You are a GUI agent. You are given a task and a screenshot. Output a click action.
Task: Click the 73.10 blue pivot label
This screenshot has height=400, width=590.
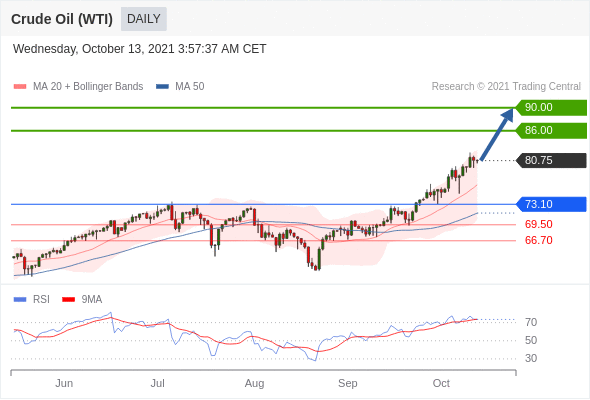551,204
